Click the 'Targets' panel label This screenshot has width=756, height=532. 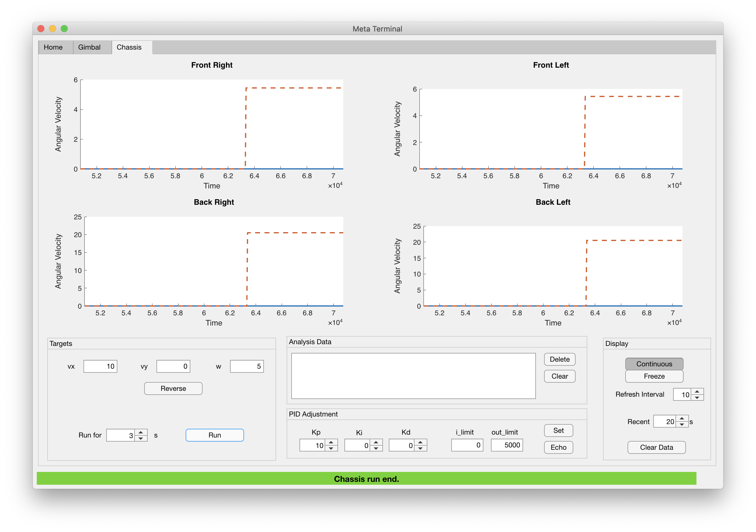61,344
